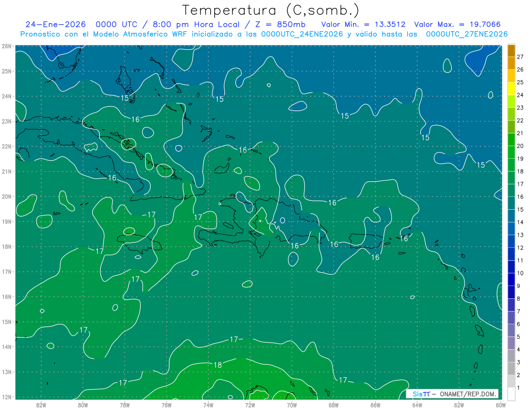
Task: Click the '20N' latitude axis label
Action: pos(6,196)
